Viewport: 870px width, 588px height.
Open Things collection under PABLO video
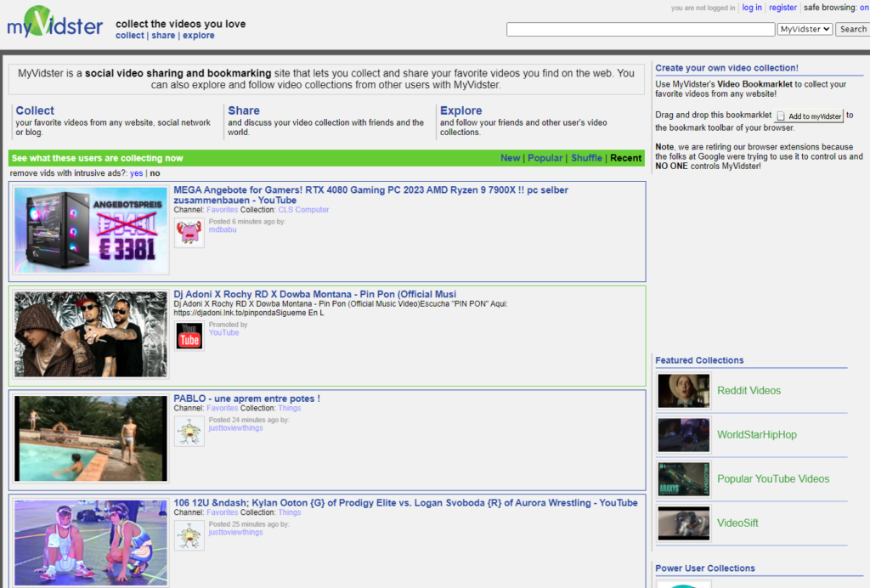pyautogui.click(x=290, y=408)
